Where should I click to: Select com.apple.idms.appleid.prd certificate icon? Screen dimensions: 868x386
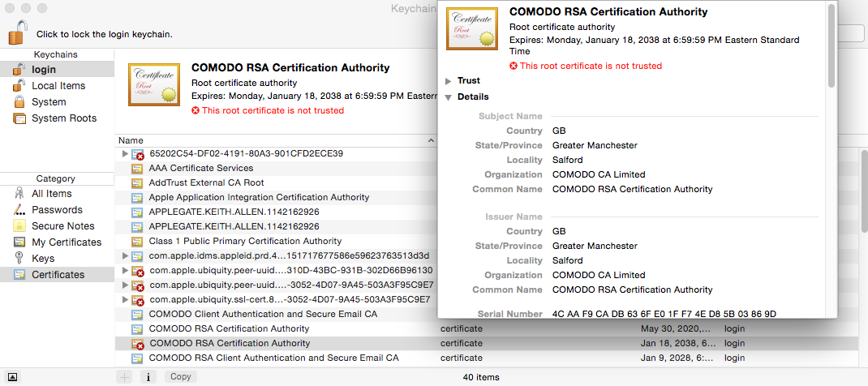coord(137,256)
